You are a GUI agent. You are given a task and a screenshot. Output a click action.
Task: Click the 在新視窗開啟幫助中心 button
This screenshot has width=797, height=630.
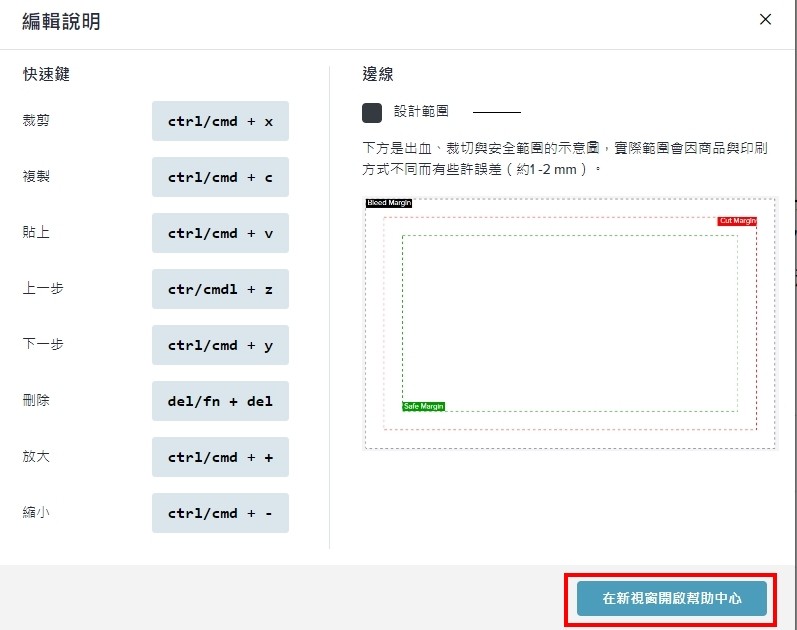tap(671, 599)
